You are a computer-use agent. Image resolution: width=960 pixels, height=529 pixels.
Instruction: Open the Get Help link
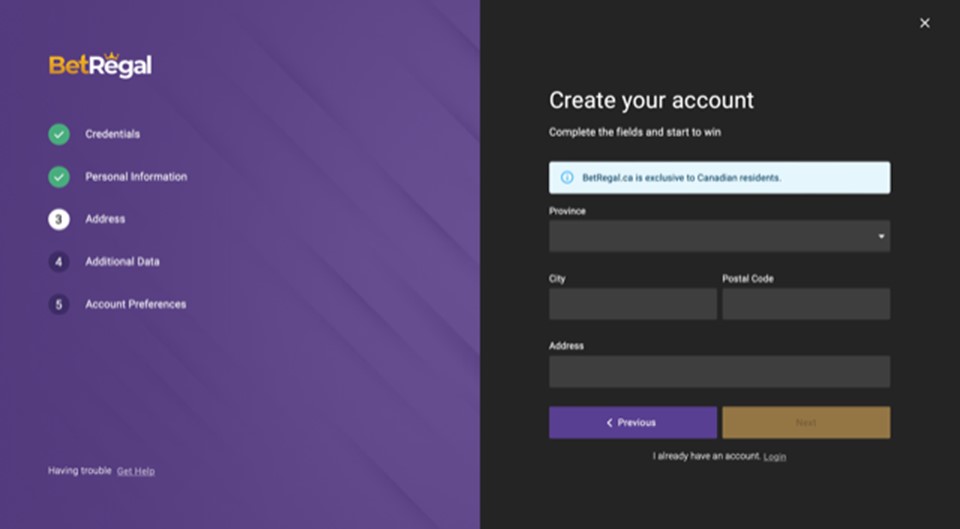pyautogui.click(x=136, y=471)
